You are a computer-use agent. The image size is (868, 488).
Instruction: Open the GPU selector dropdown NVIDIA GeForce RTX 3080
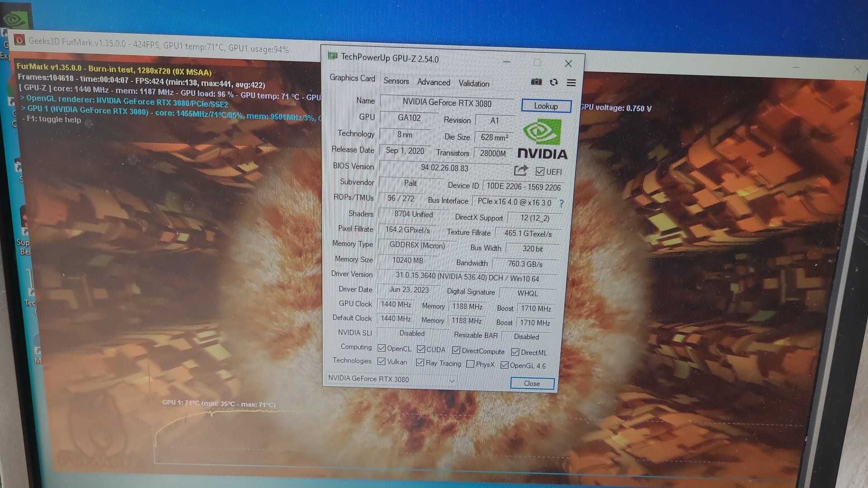392,379
